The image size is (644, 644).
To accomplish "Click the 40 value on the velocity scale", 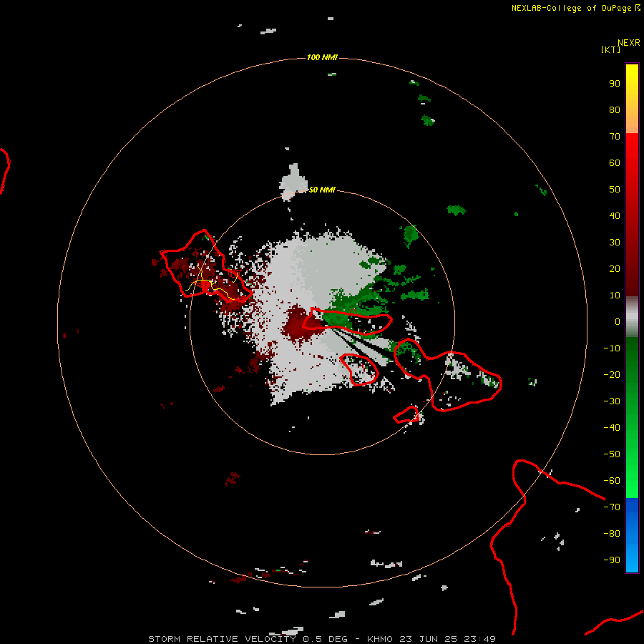I will (615, 216).
